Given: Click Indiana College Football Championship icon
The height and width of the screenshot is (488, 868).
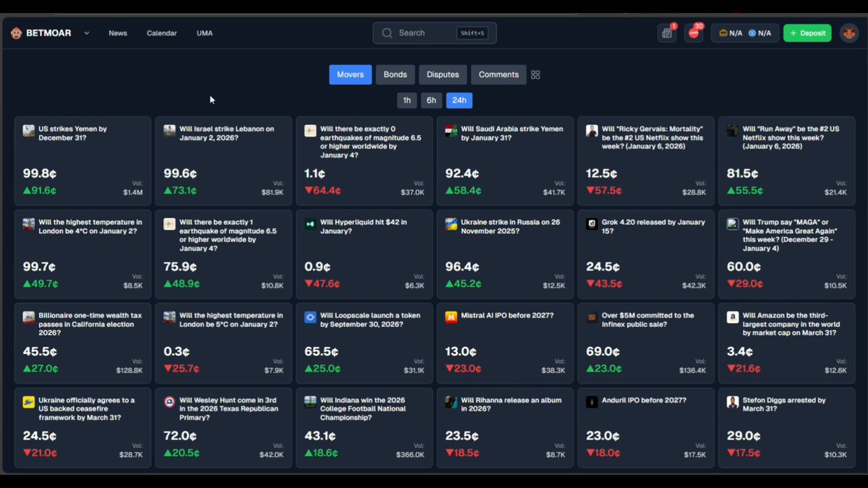Looking at the screenshot, I should (310, 402).
